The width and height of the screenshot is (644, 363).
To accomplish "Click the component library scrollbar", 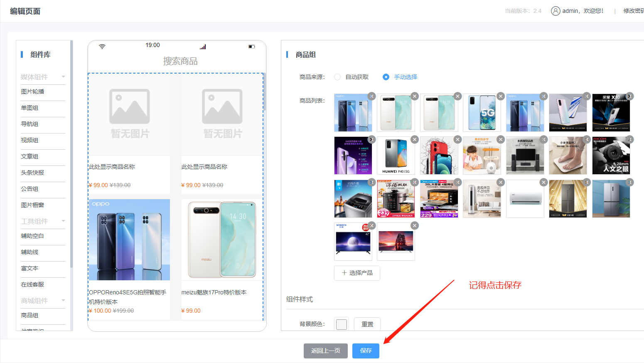I will (x=71, y=154).
